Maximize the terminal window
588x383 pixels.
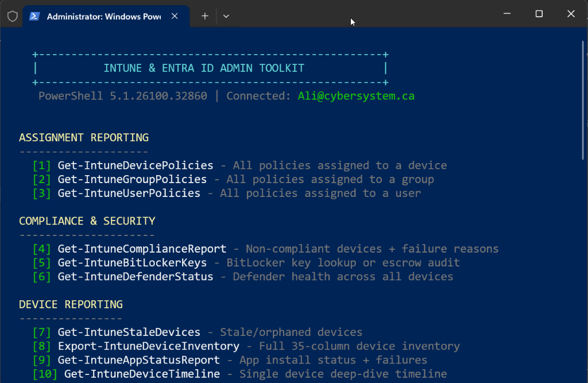[x=539, y=14]
